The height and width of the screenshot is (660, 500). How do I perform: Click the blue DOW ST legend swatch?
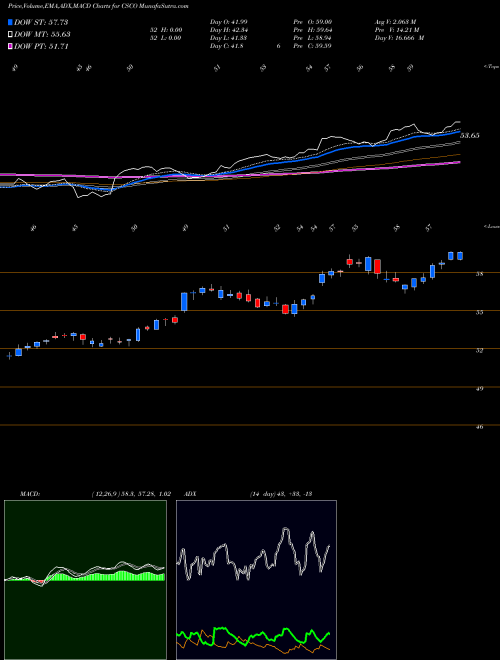(10, 22)
